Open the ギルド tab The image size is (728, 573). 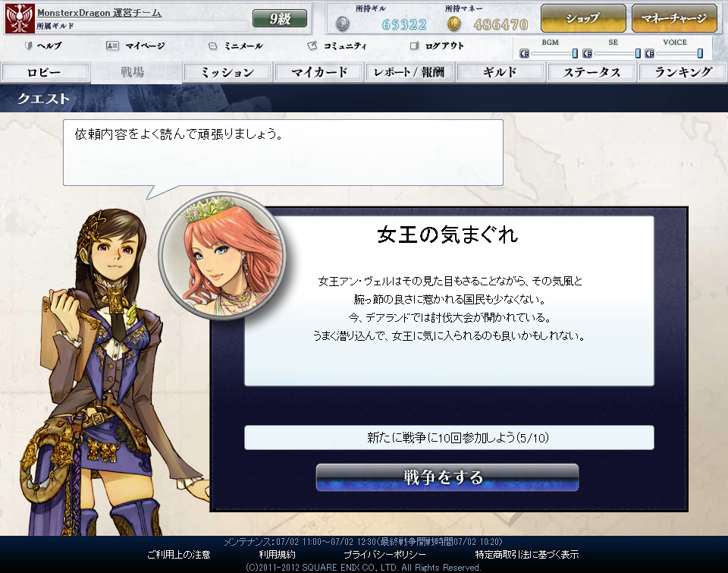(500, 73)
